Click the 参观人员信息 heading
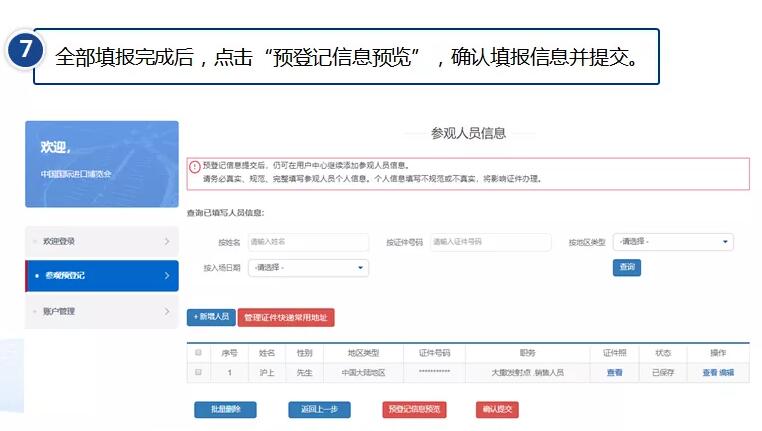The image size is (762, 431). point(468,133)
